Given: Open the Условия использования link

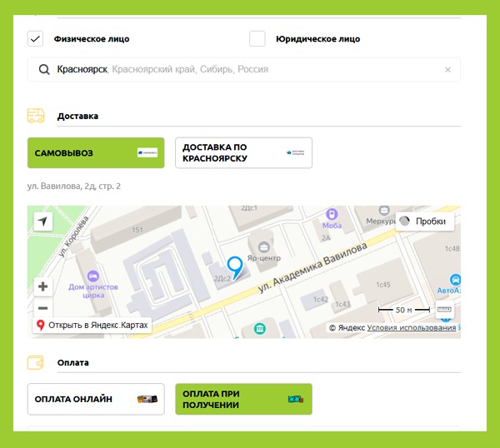Looking at the screenshot, I should (x=412, y=328).
